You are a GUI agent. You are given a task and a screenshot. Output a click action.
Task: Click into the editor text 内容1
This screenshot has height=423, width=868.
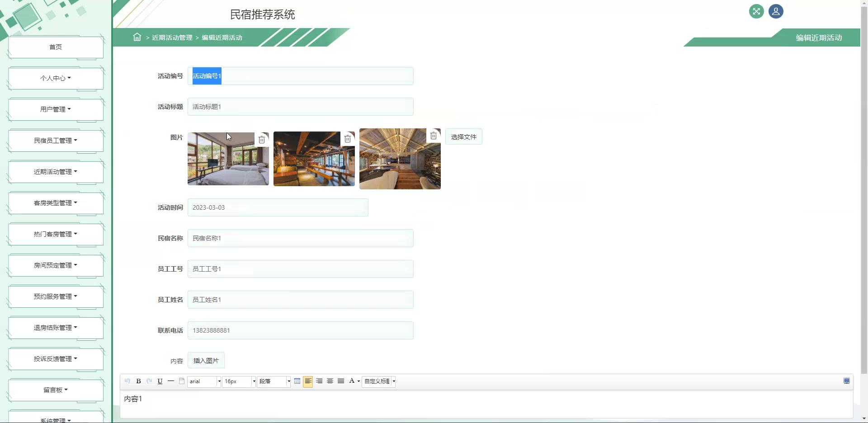pyautogui.click(x=133, y=399)
